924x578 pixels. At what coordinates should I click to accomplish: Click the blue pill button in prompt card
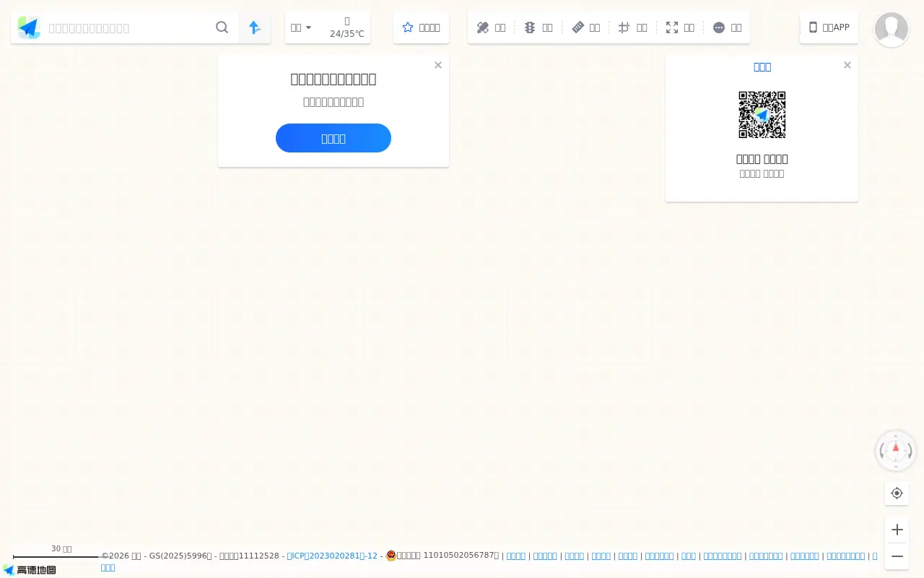334,138
